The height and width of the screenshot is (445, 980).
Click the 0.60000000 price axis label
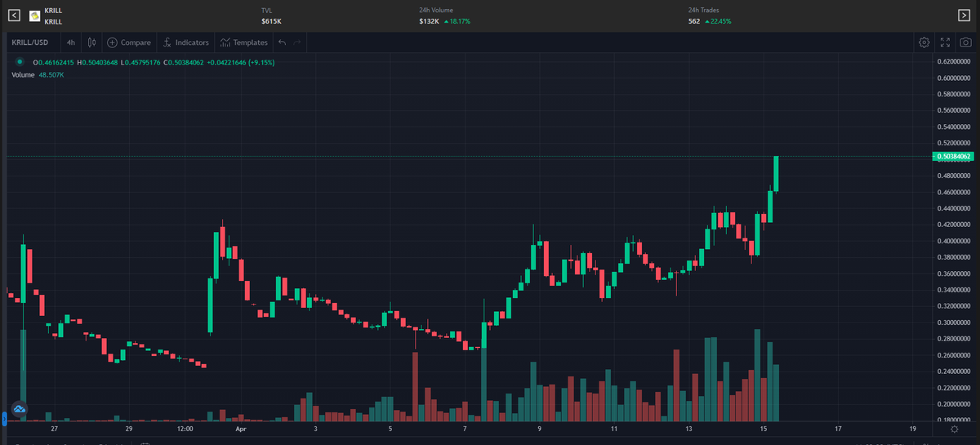pos(954,78)
